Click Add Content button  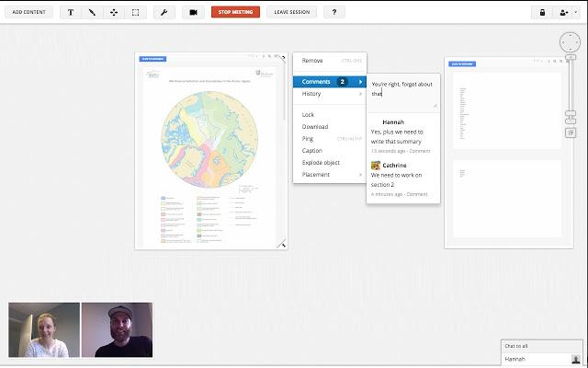point(28,12)
